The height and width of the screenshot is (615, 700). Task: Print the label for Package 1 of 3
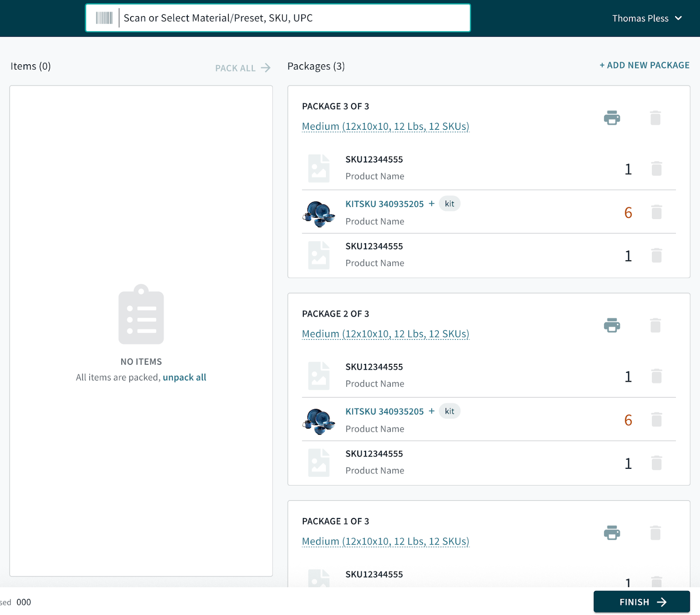pos(612,532)
